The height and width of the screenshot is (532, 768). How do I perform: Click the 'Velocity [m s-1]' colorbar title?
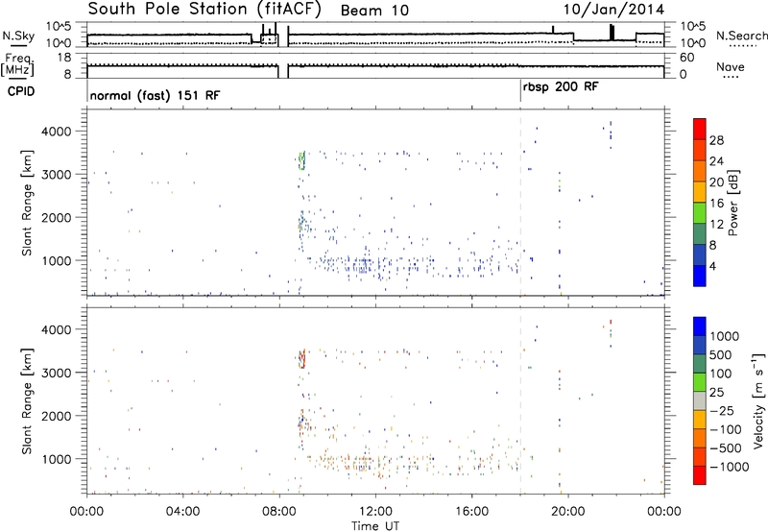tap(758, 400)
